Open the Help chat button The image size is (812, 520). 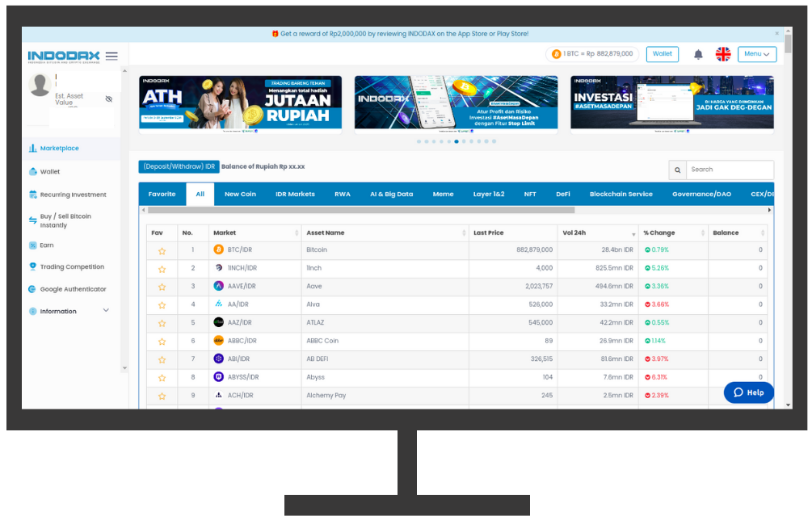[x=749, y=392]
